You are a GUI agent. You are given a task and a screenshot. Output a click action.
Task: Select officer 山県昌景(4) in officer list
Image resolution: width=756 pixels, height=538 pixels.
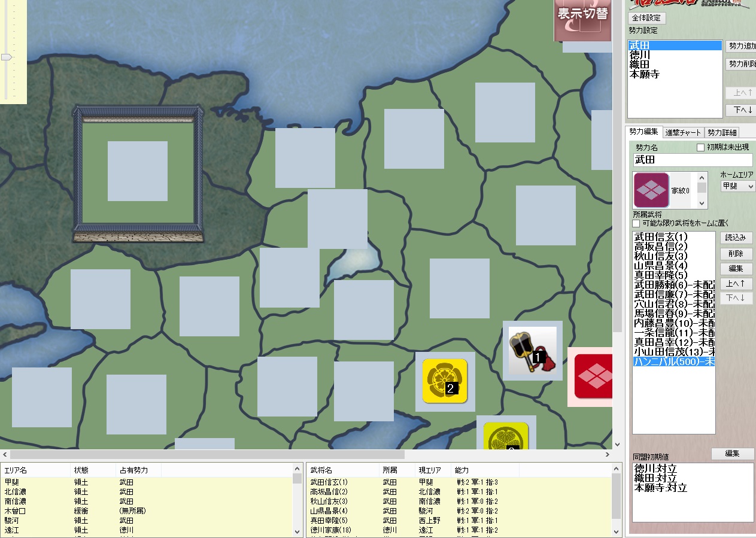pyautogui.click(x=674, y=266)
